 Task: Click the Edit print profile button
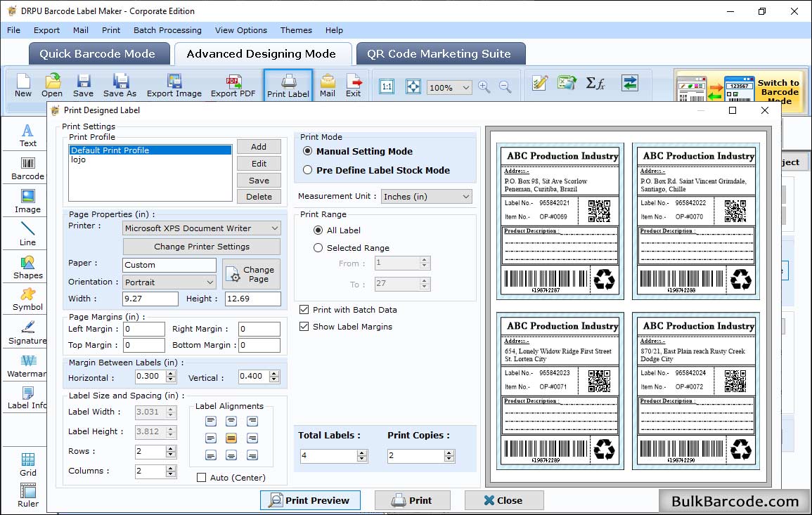coord(259,164)
